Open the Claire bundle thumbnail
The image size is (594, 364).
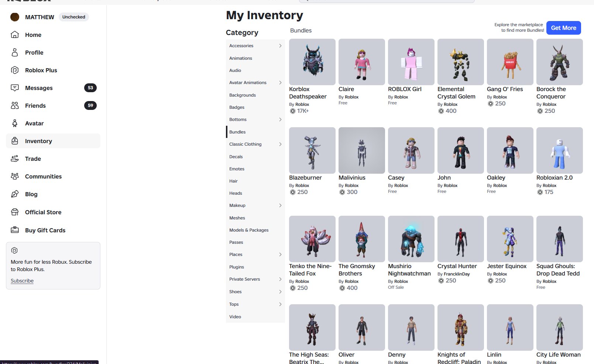pyautogui.click(x=362, y=62)
